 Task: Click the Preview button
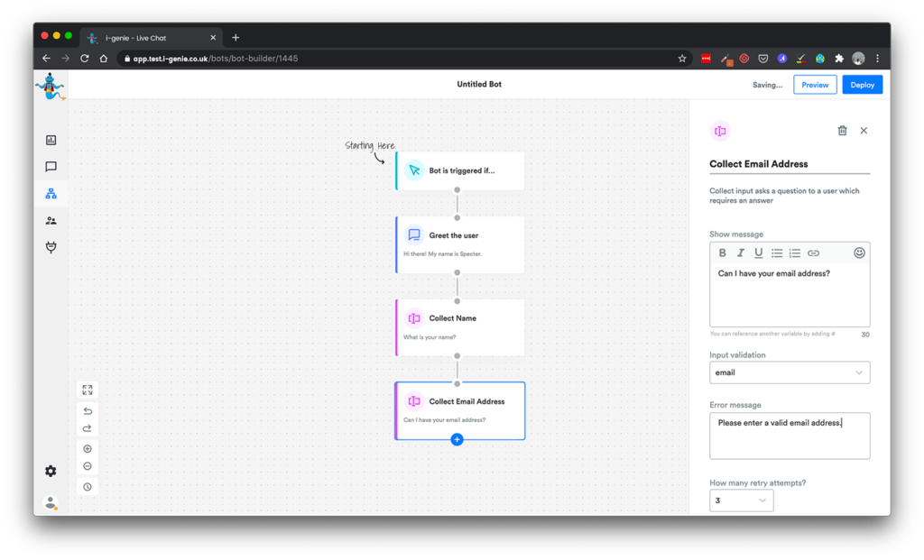(814, 85)
